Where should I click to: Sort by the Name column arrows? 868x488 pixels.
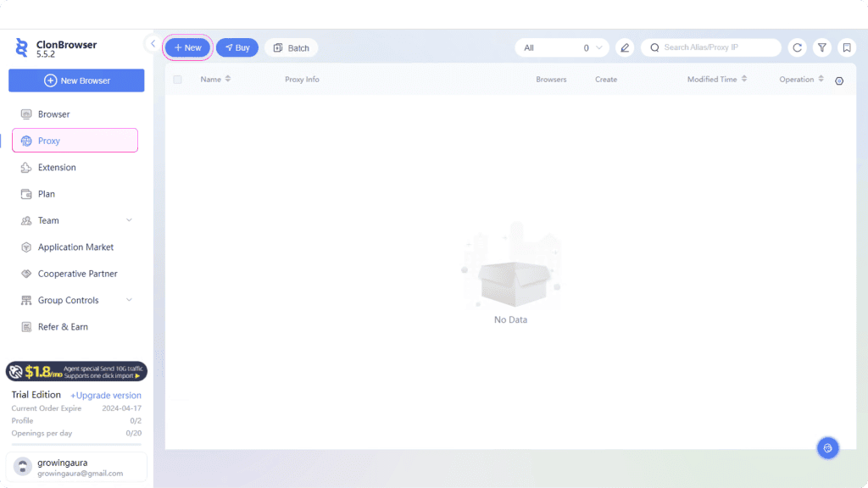click(228, 80)
